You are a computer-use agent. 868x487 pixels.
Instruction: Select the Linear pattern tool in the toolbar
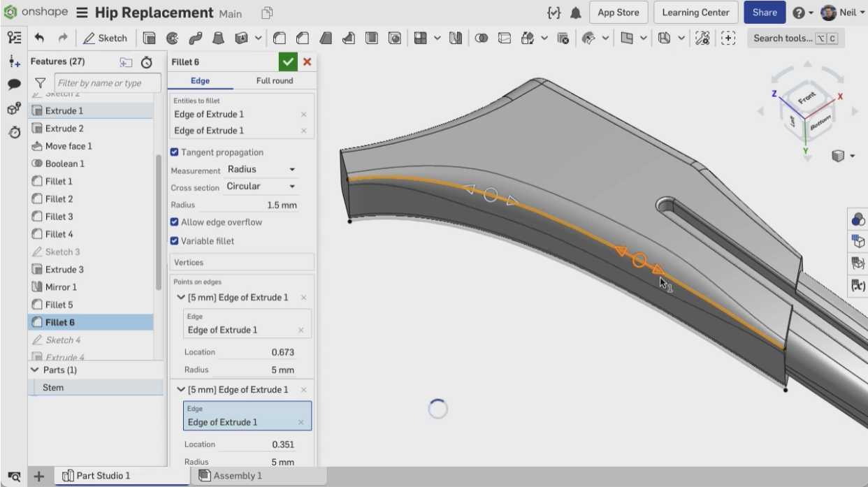(421, 38)
